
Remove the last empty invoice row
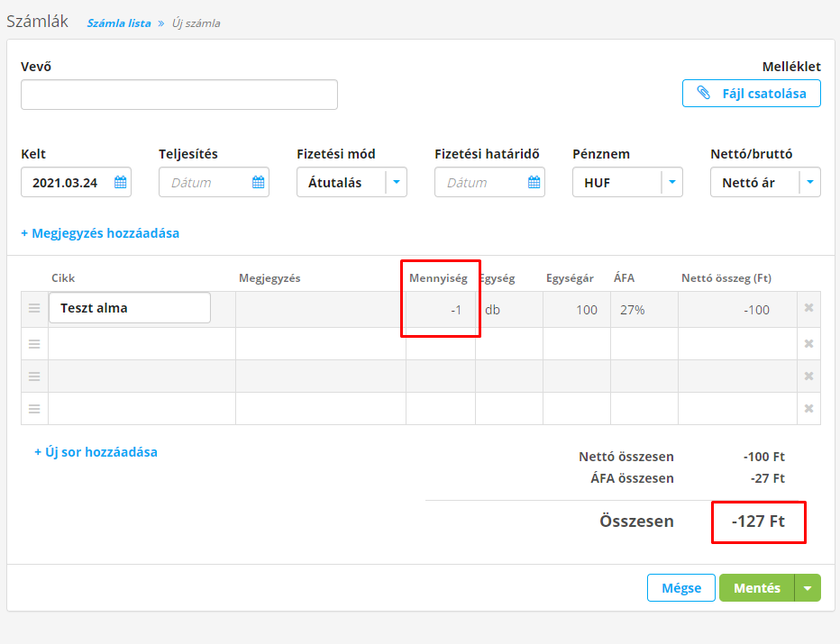tap(808, 408)
